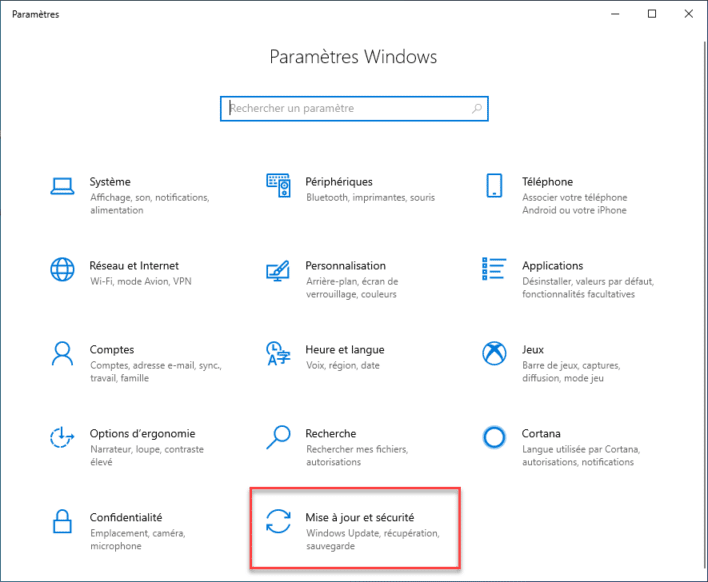
Task: Go to the Recherche heading
Action: [331, 433]
